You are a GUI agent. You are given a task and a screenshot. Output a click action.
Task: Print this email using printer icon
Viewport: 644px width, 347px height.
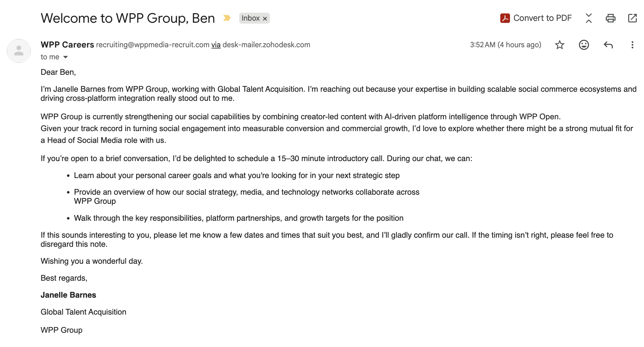tap(610, 18)
